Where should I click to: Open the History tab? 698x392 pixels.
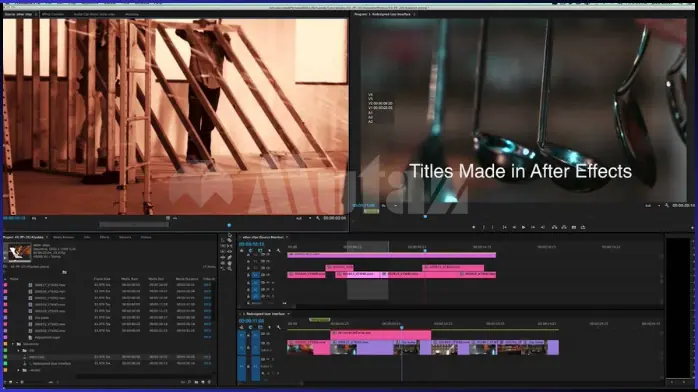click(x=146, y=237)
